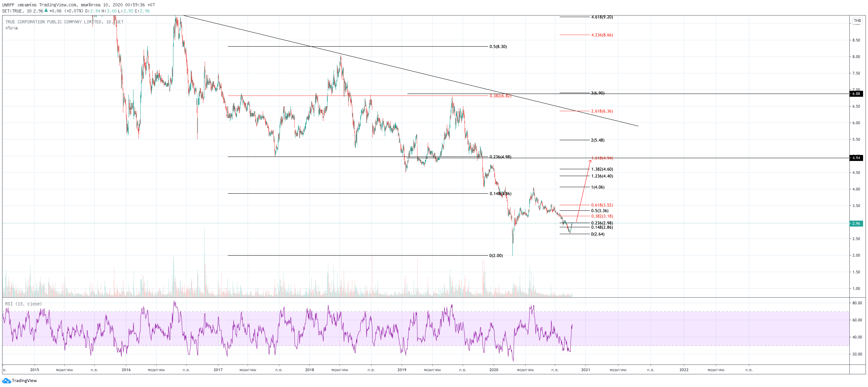Image resolution: width=868 pixels, height=387 pixels.
Task: Select the RSI (13, close) indicator label
Action: [23, 304]
